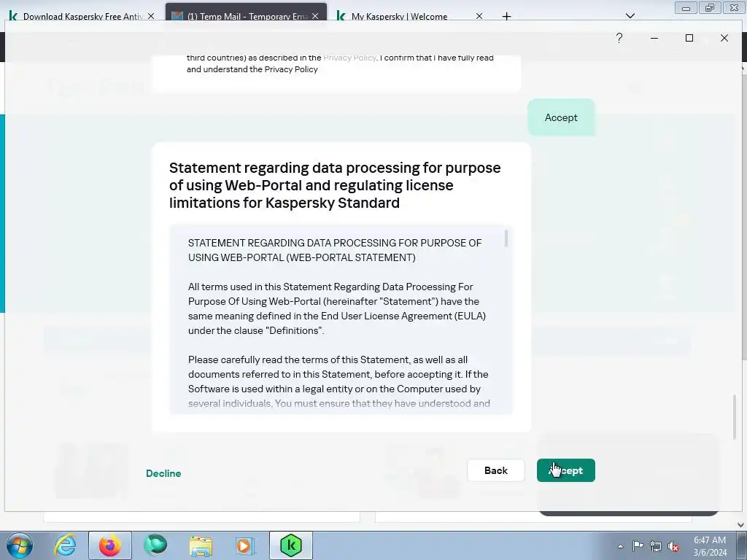
Task: Launch Internet Explorer from taskbar
Action: pyautogui.click(x=65, y=545)
